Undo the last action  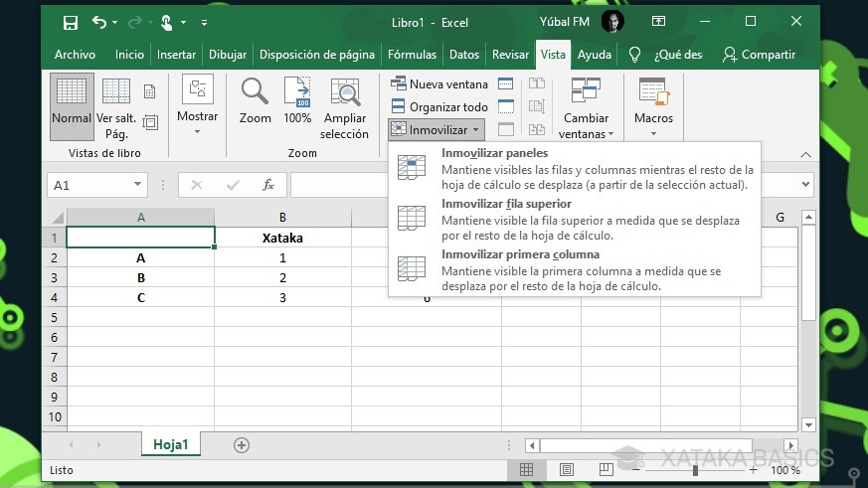99,22
